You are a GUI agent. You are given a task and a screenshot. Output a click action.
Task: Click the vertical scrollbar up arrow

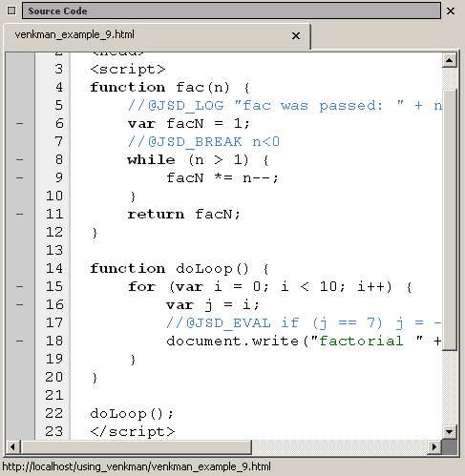(x=450, y=60)
